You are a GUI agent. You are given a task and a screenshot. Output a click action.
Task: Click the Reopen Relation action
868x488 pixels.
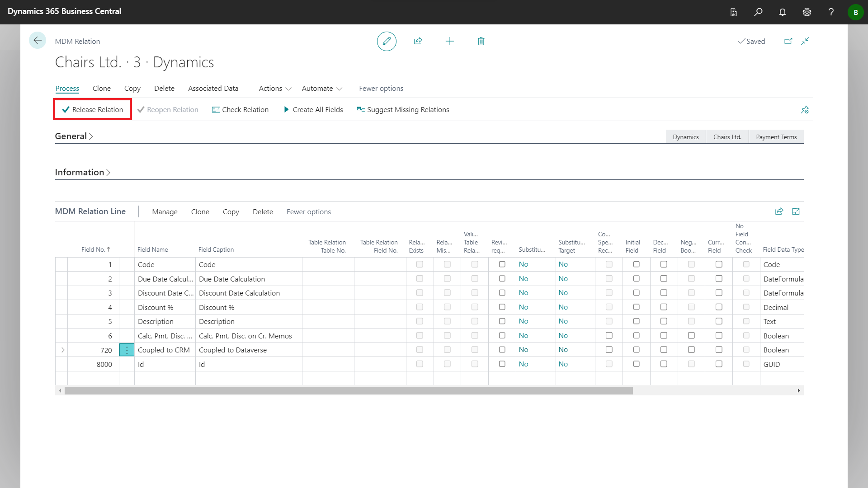[x=168, y=110]
